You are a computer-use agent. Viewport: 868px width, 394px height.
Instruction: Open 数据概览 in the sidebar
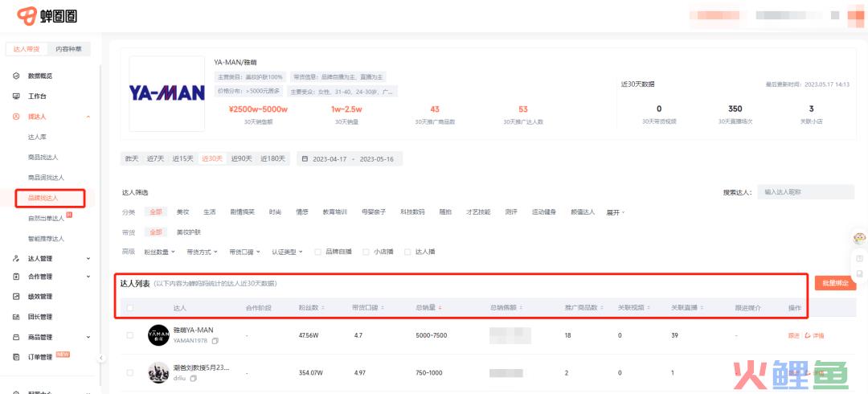40,76
